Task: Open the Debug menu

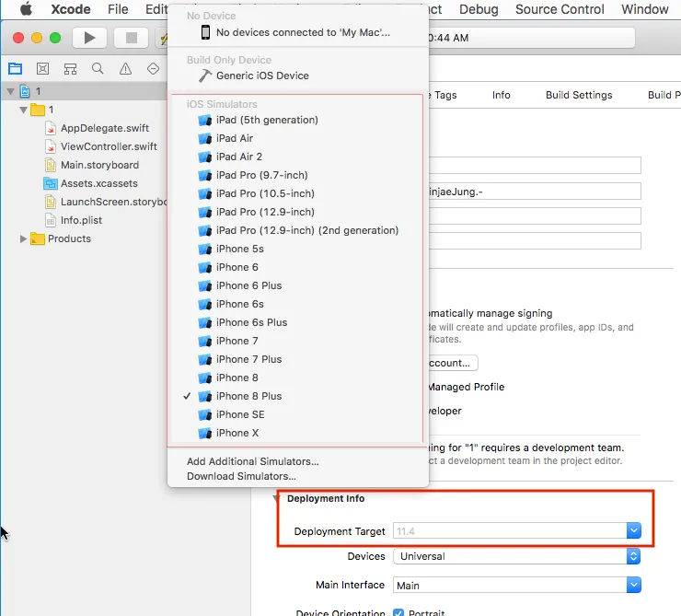Action: (x=479, y=9)
